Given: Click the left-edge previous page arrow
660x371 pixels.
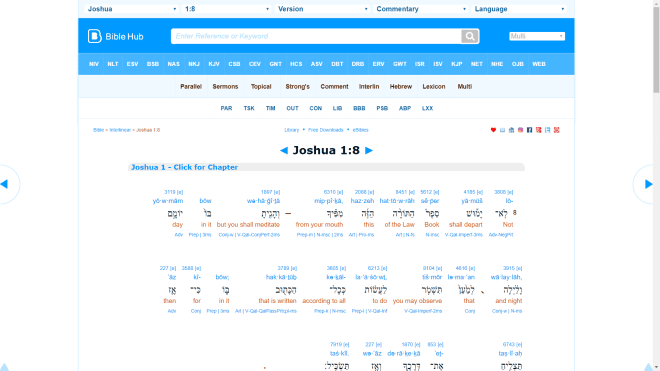Looking at the screenshot, I should (x=4, y=184).
